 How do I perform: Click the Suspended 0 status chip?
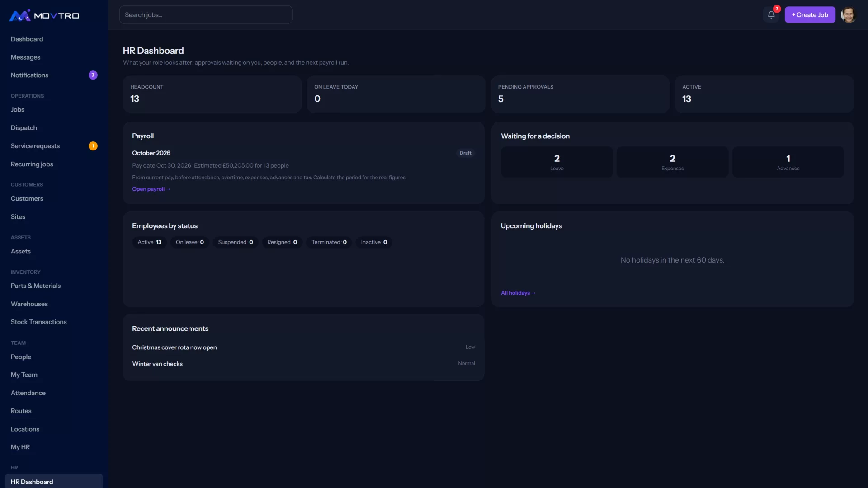click(x=236, y=242)
